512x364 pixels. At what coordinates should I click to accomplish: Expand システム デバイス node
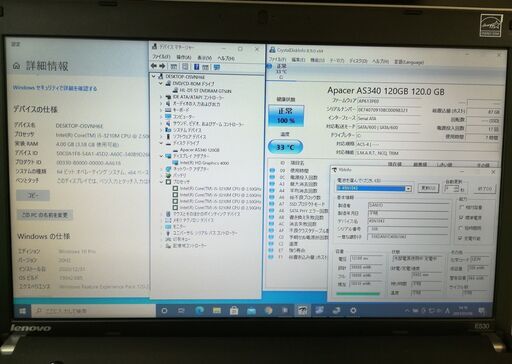[161, 130]
